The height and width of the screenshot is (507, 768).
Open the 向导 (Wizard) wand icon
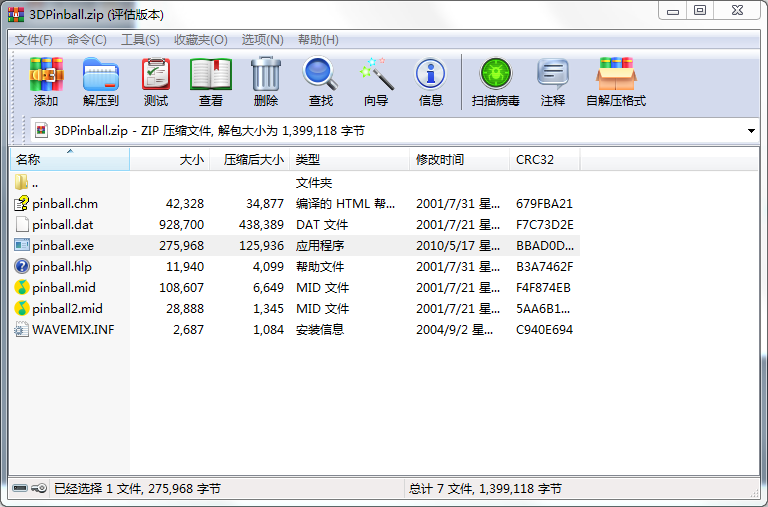(376, 74)
